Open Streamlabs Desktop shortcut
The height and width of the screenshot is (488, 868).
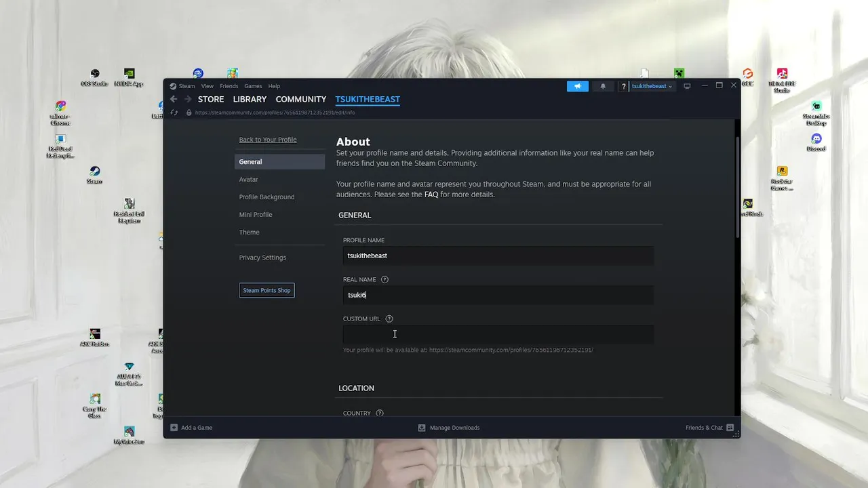[816, 113]
